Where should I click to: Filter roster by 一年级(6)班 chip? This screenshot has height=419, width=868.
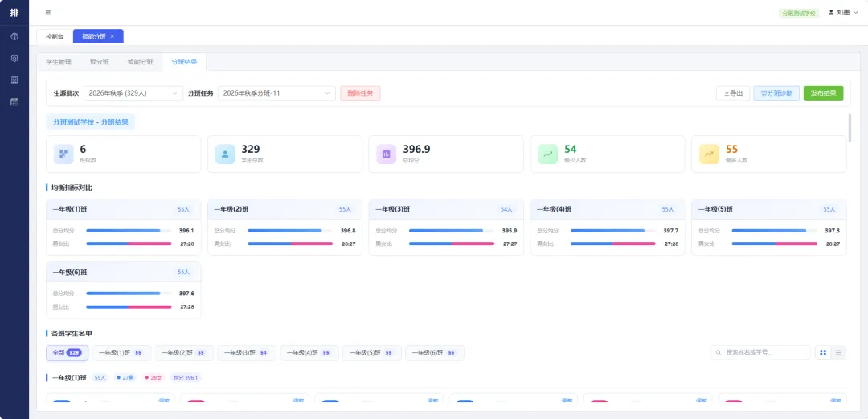click(x=435, y=353)
